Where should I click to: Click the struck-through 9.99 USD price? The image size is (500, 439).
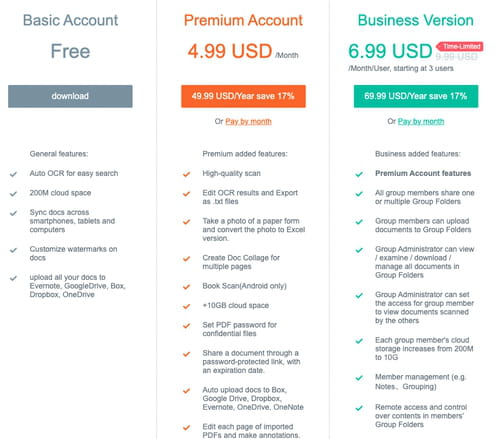(457, 57)
